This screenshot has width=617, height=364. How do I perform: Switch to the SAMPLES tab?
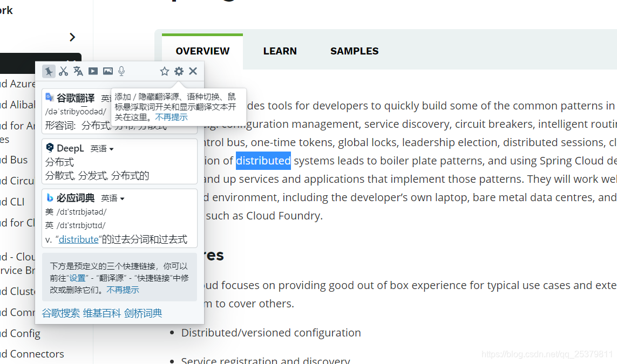[x=354, y=51]
